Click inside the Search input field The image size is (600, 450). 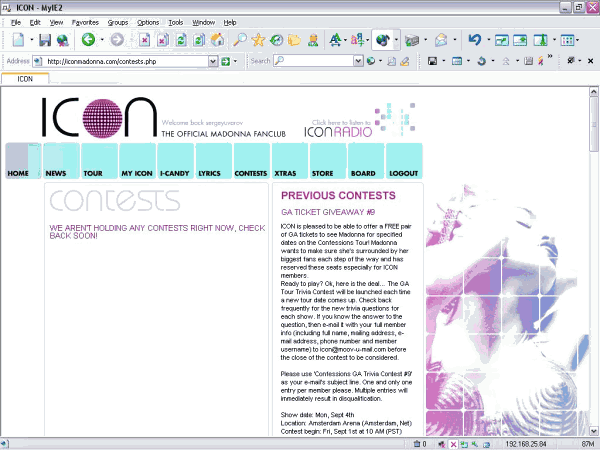coord(318,61)
